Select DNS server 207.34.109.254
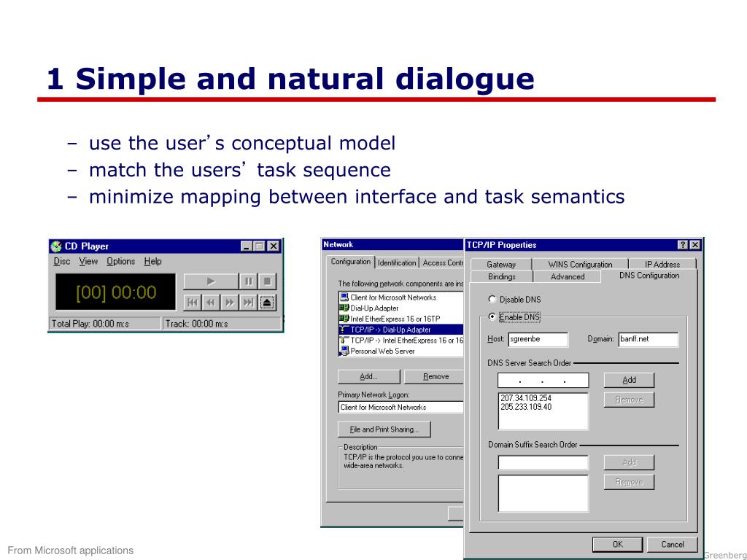This screenshot has height=560, width=747. pyautogui.click(x=526, y=398)
